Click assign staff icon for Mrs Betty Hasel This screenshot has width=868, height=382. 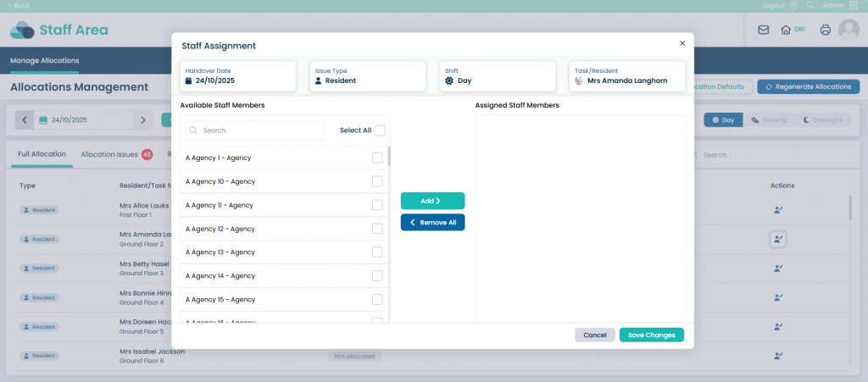tap(778, 269)
